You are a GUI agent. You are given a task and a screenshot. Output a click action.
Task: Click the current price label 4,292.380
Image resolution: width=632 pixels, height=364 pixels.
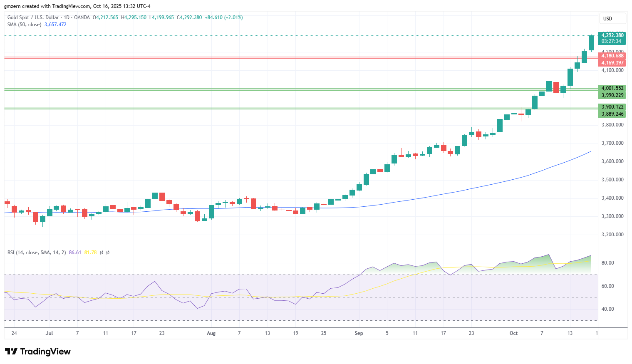[612, 35]
